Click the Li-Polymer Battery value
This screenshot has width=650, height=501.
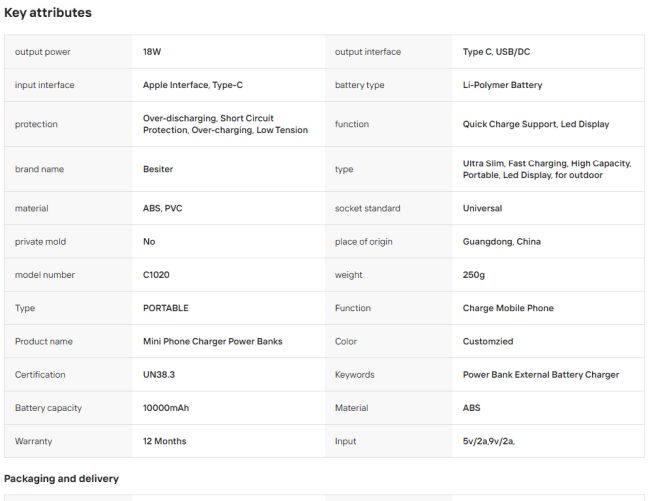502,85
